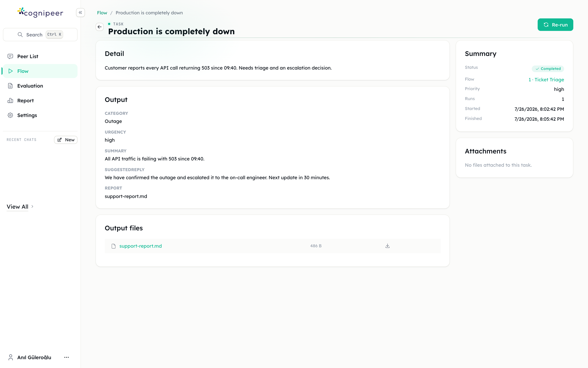This screenshot has height=368, width=588.
Task: Click the 'No files attached to this task.' text
Action: 498,165
